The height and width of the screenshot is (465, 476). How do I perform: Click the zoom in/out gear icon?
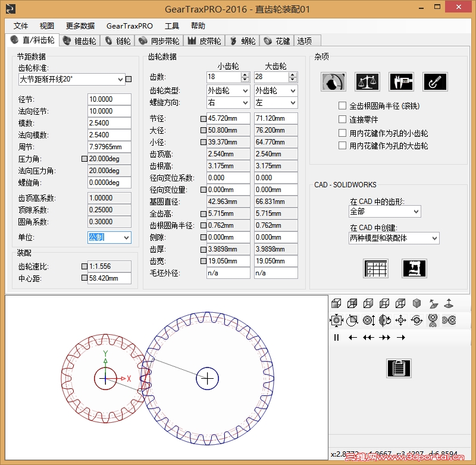(369, 320)
